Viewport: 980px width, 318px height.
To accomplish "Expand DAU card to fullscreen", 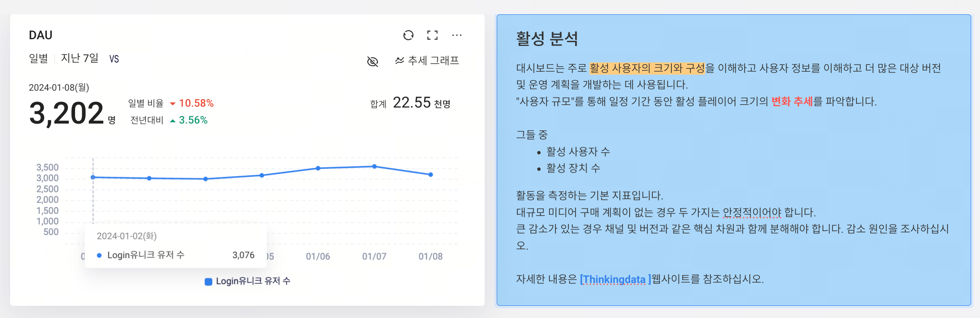I will (432, 35).
